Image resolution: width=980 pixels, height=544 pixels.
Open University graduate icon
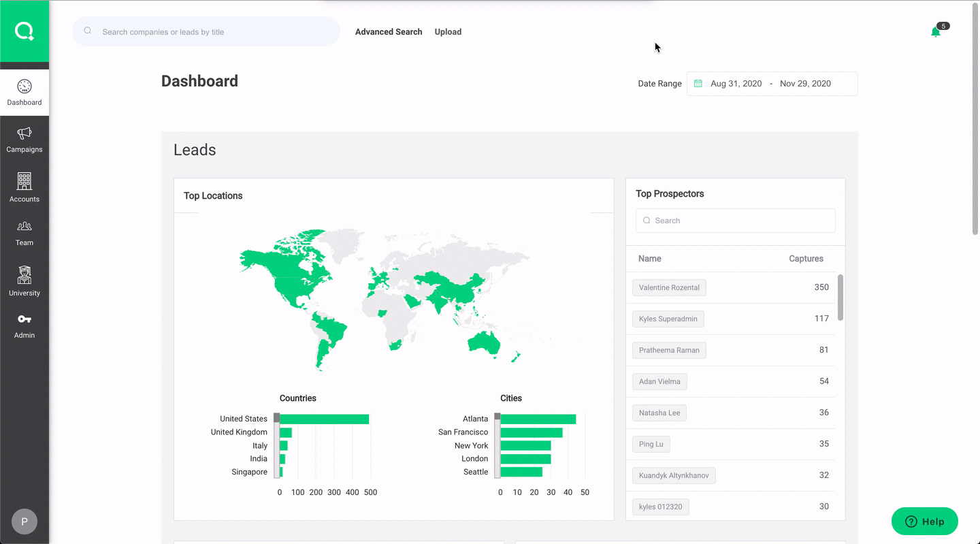tap(24, 276)
